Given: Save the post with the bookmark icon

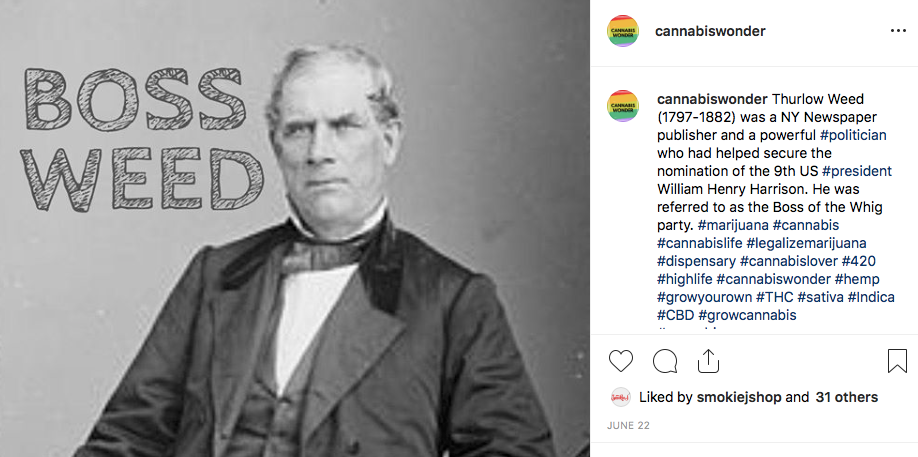Looking at the screenshot, I should pyautogui.click(x=897, y=361).
